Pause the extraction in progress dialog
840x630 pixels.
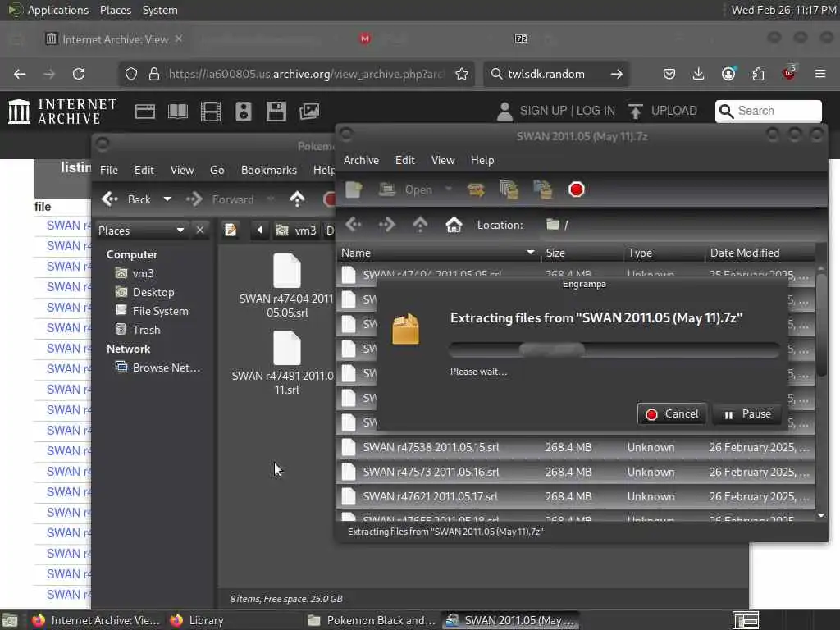(747, 414)
